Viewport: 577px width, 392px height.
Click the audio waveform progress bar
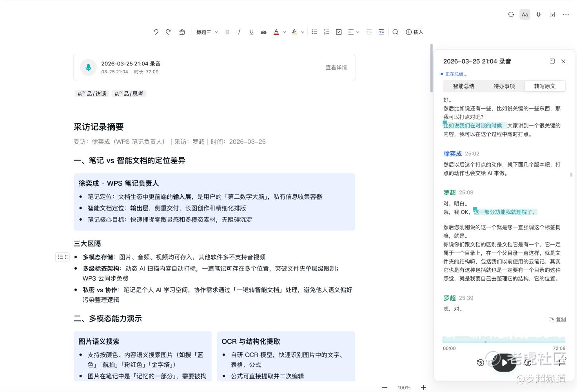tap(504, 339)
